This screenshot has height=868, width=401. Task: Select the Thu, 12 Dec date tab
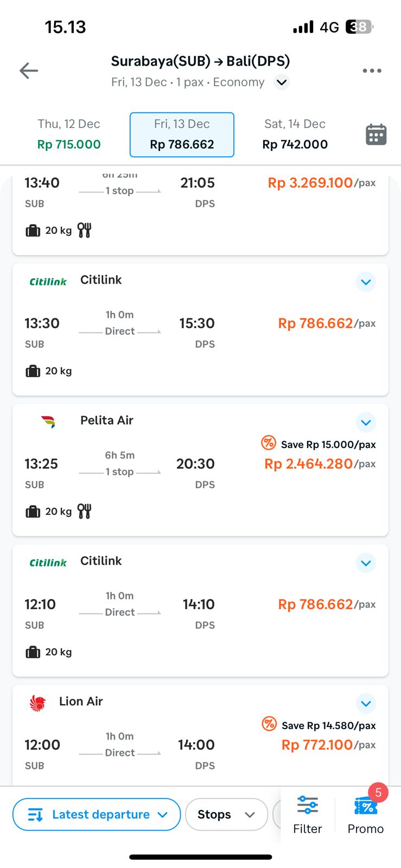(69, 135)
